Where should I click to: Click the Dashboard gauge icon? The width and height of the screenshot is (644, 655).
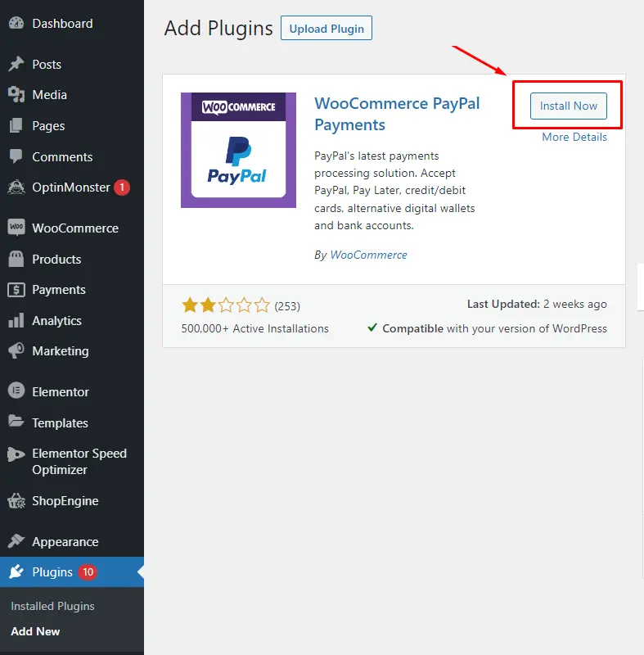pyautogui.click(x=16, y=23)
